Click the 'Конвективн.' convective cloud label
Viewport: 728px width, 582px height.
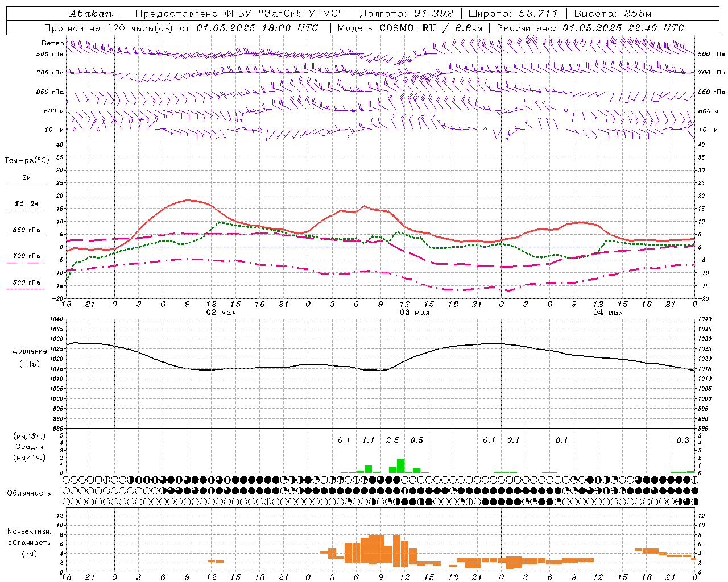pos(29,531)
